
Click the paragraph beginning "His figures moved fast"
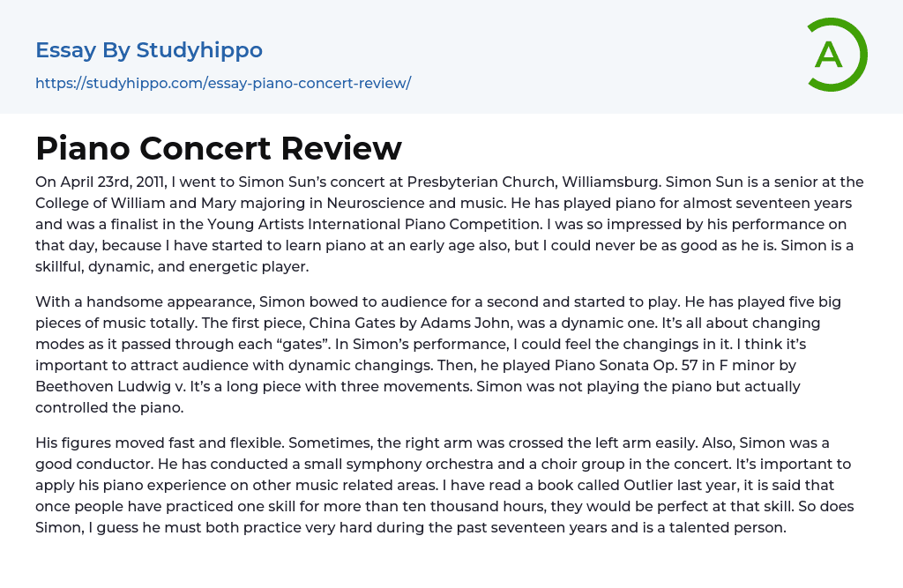point(450,485)
